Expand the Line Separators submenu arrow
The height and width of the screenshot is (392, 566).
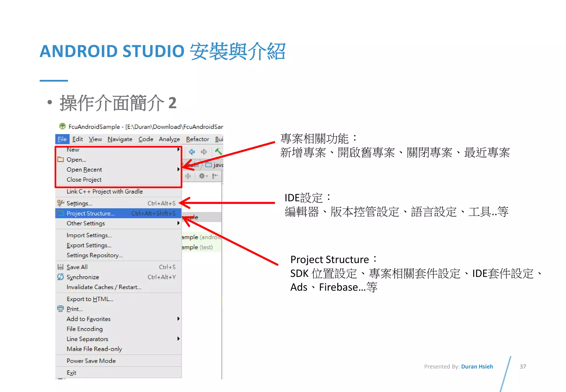[179, 338]
